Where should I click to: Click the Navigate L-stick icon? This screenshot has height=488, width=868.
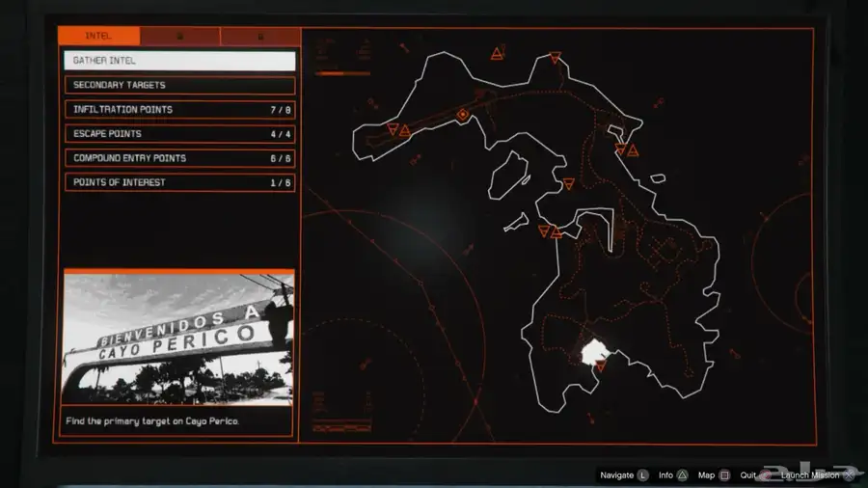click(642, 475)
